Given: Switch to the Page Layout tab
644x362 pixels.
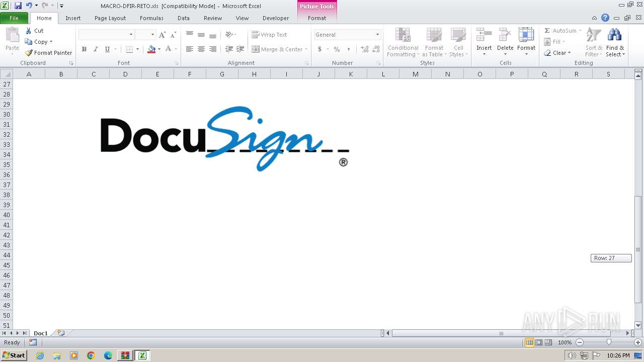Looking at the screenshot, I should (x=110, y=18).
